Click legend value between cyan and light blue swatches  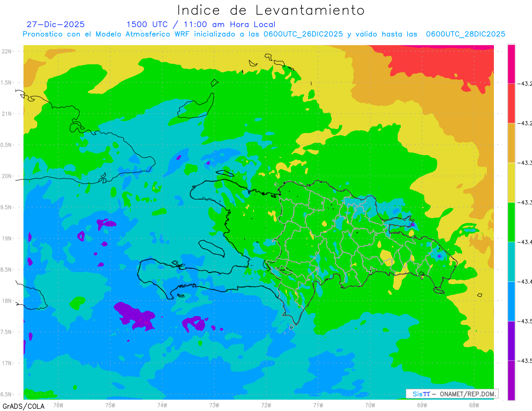[525, 282]
